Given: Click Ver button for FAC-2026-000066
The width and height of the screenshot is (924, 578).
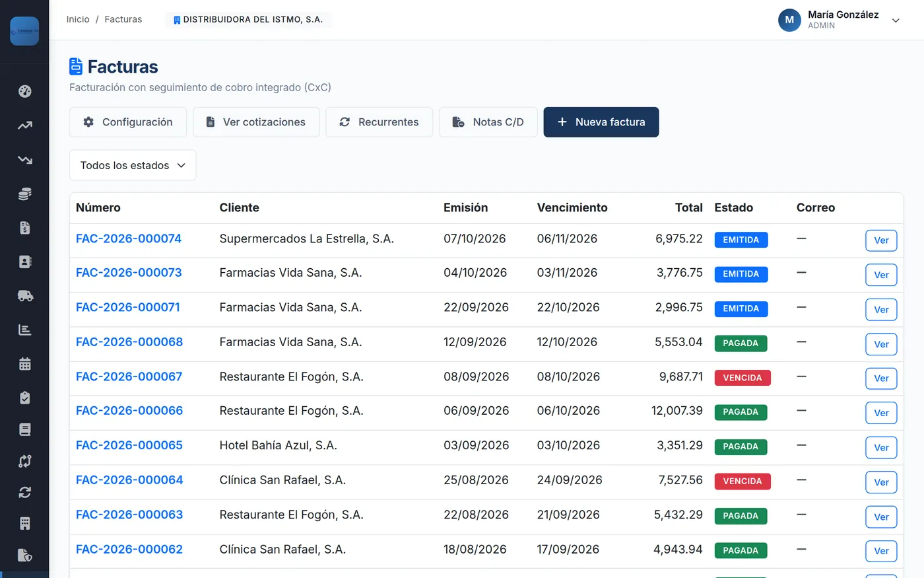Looking at the screenshot, I should coord(881,413).
